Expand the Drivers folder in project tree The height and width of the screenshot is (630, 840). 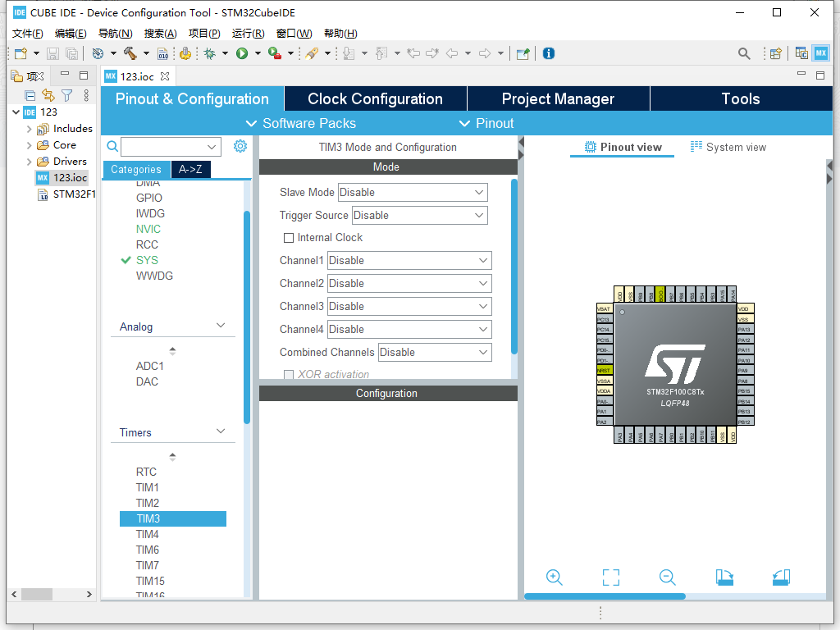pyautogui.click(x=29, y=162)
